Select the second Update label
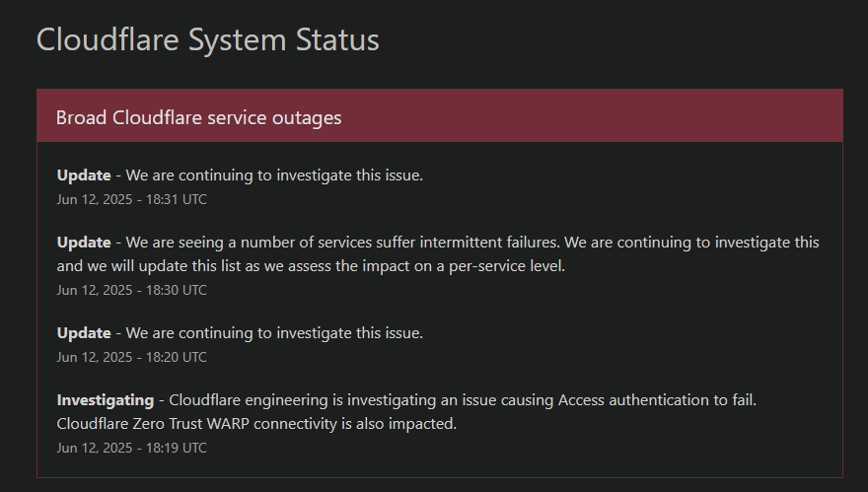This screenshot has width=868, height=492. pos(84,243)
